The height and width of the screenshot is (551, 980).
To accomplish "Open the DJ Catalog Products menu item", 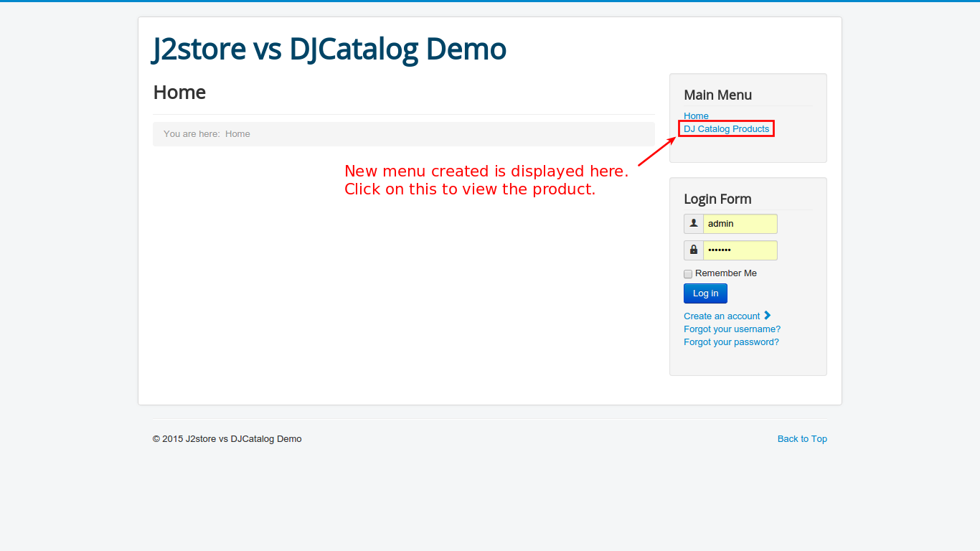I will tap(726, 129).
